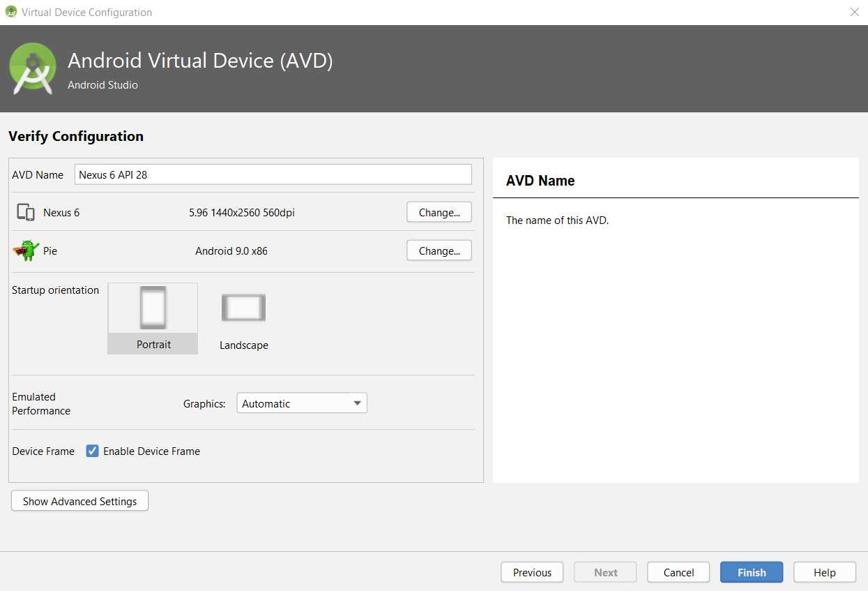Show Advanced Settings
868x591 pixels.
point(79,500)
